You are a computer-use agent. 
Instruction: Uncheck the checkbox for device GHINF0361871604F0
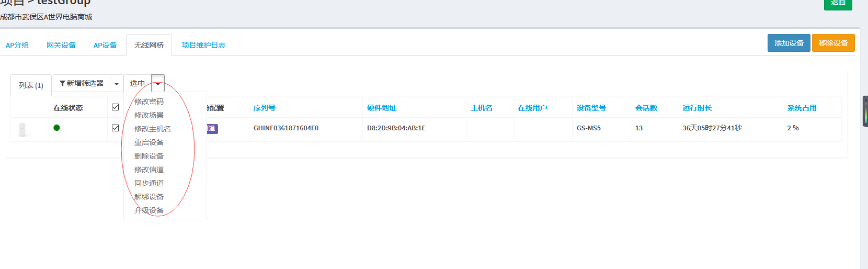point(116,128)
